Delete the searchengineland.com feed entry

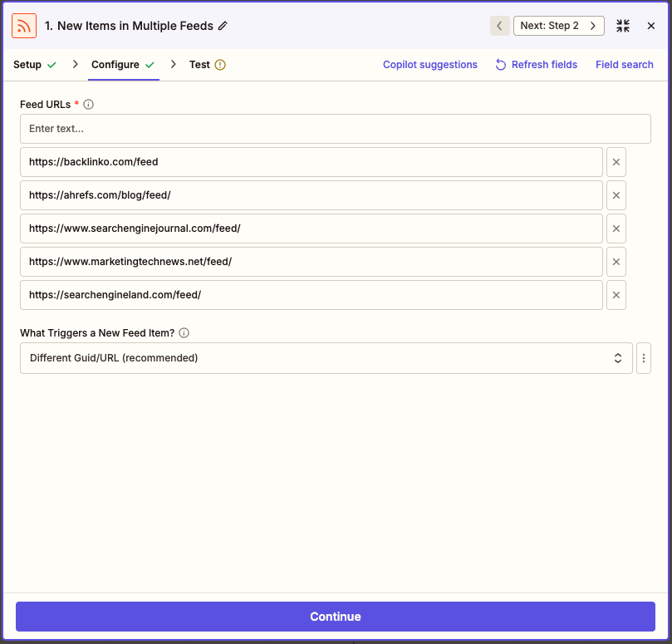(616, 295)
